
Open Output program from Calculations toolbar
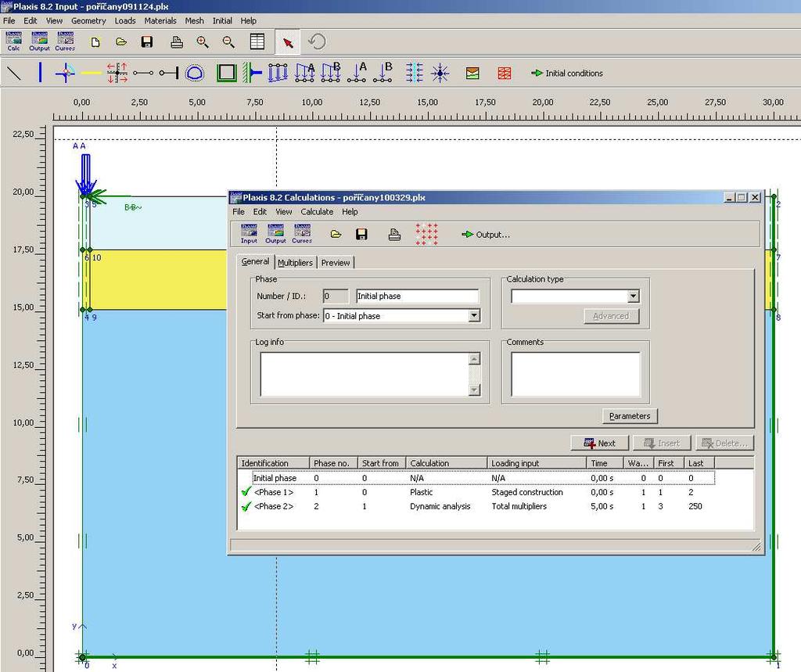point(275,234)
